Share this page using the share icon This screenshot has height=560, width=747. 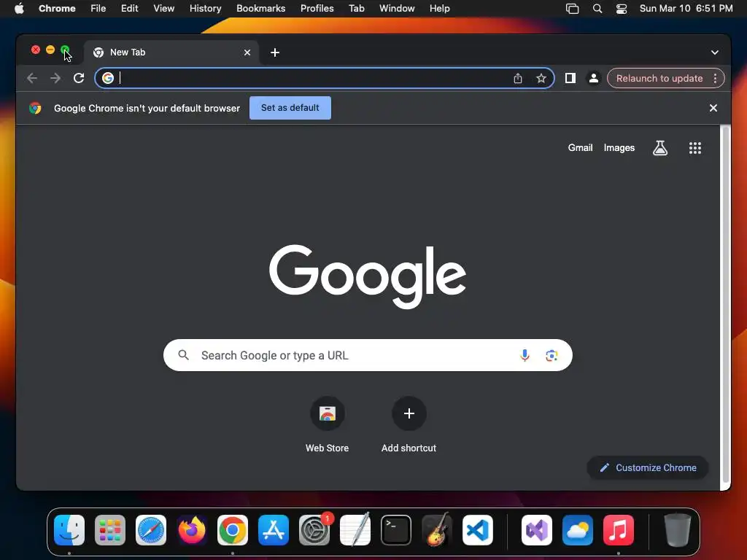point(518,78)
